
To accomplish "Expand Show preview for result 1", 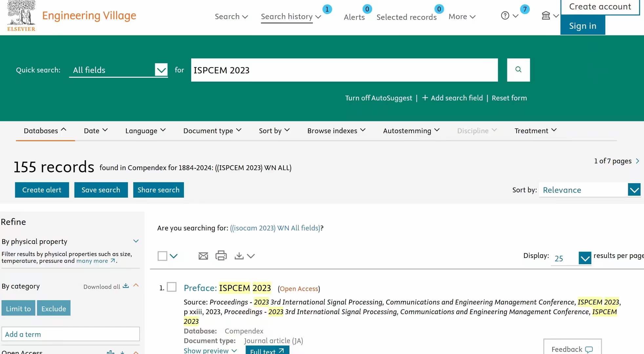I will pos(210,350).
